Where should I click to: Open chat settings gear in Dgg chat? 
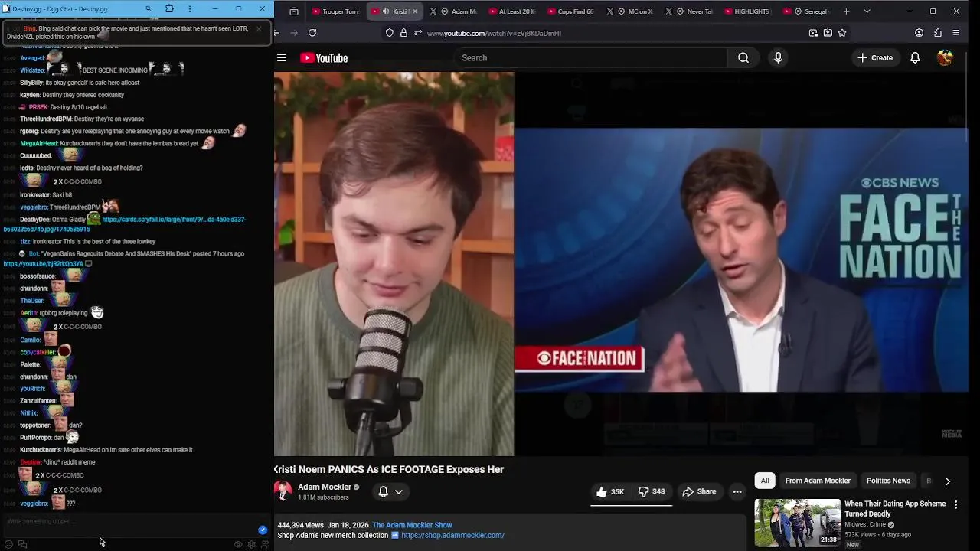251,545
